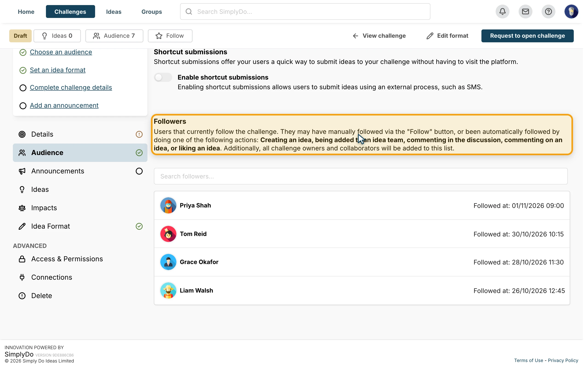Screen dimensions: 588x368
Task: Open Complete challenge details link
Action: [x=71, y=88]
